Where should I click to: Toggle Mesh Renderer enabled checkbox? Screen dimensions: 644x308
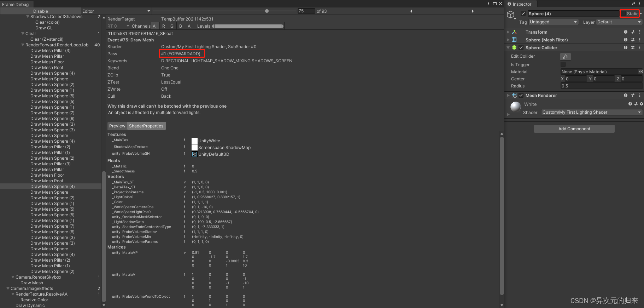tap(521, 95)
